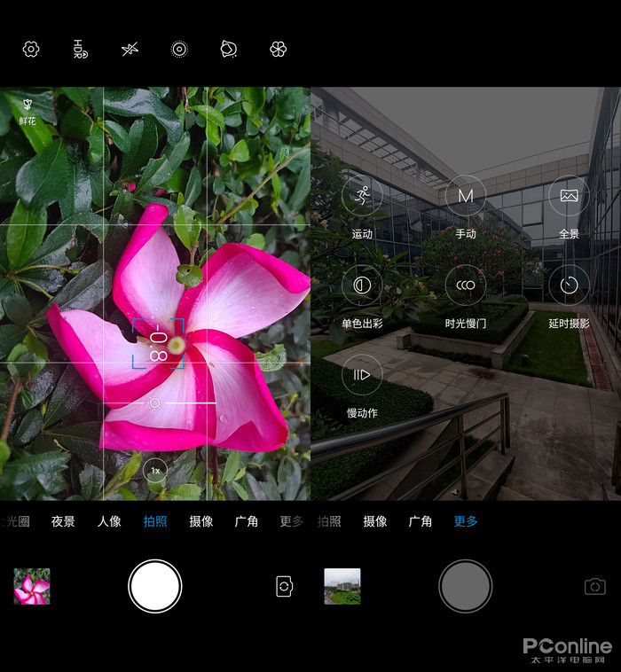This screenshot has height=672, width=621.
Task: Choose the 全景 panorama mode icon
Action: (x=569, y=195)
